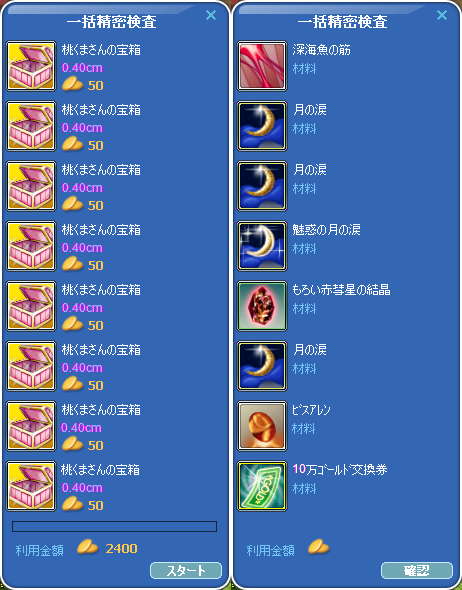Click the 深海魚の筋 material icon
The image size is (462, 590).
pyautogui.click(x=262, y=66)
